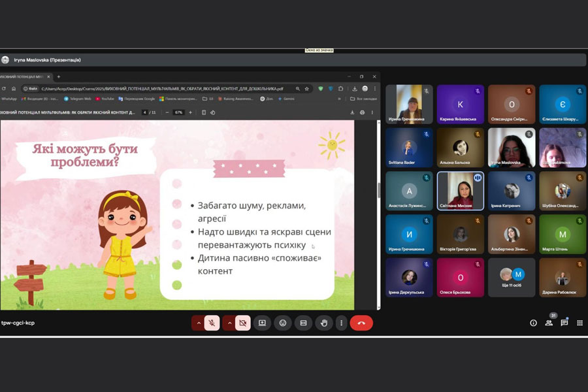Open PDF viewer more actions menu

click(372, 112)
